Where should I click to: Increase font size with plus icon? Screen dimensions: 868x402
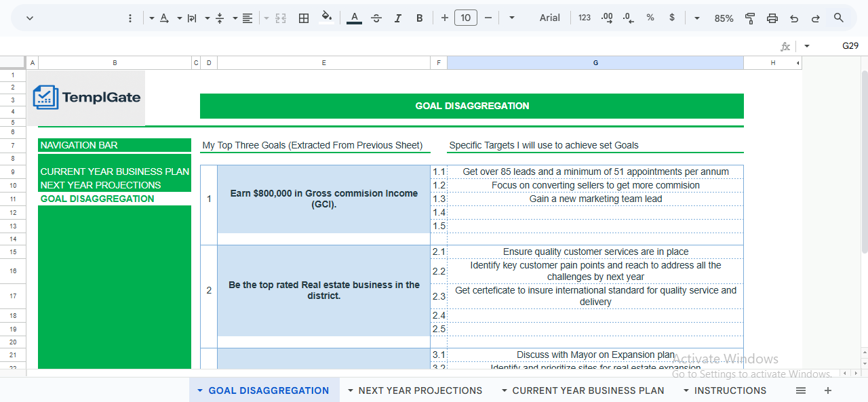(x=445, y=18)
